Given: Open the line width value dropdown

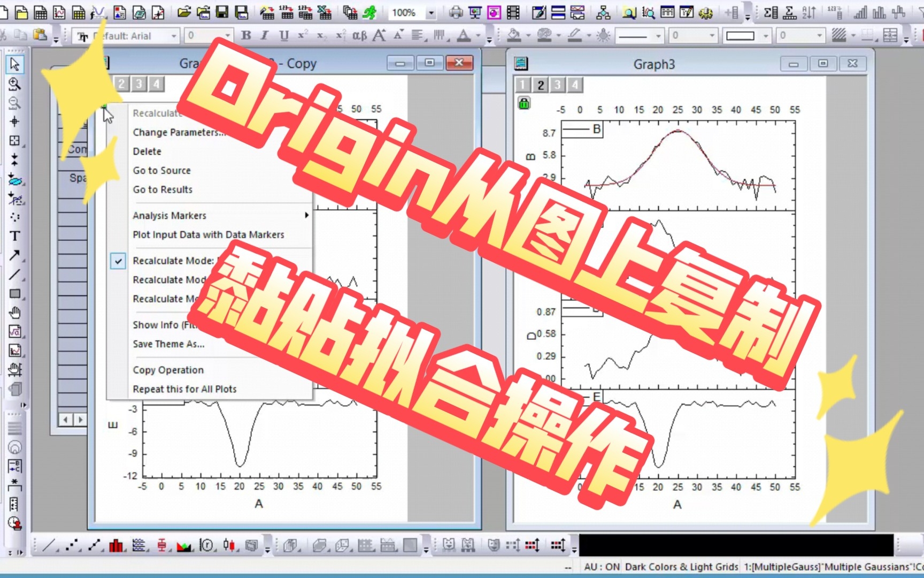Looking at the screenshot, I should click(712, 36).
